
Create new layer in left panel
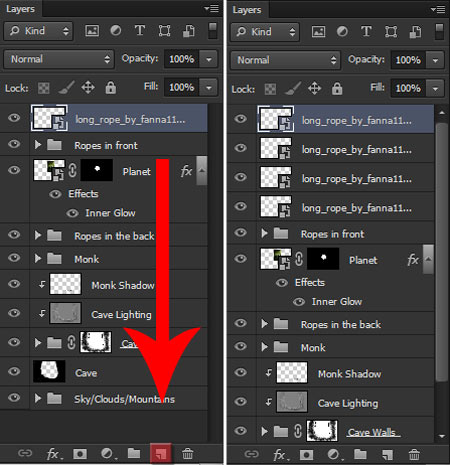tap(161, 454)
